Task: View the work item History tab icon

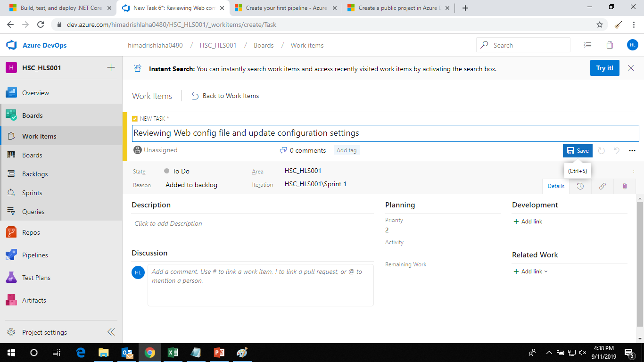Action: [x=580, y=186]
